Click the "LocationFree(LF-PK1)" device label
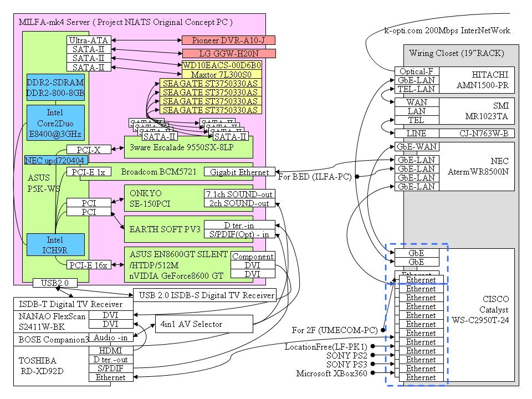The image size is (532, 399). (x=326, y=347)
